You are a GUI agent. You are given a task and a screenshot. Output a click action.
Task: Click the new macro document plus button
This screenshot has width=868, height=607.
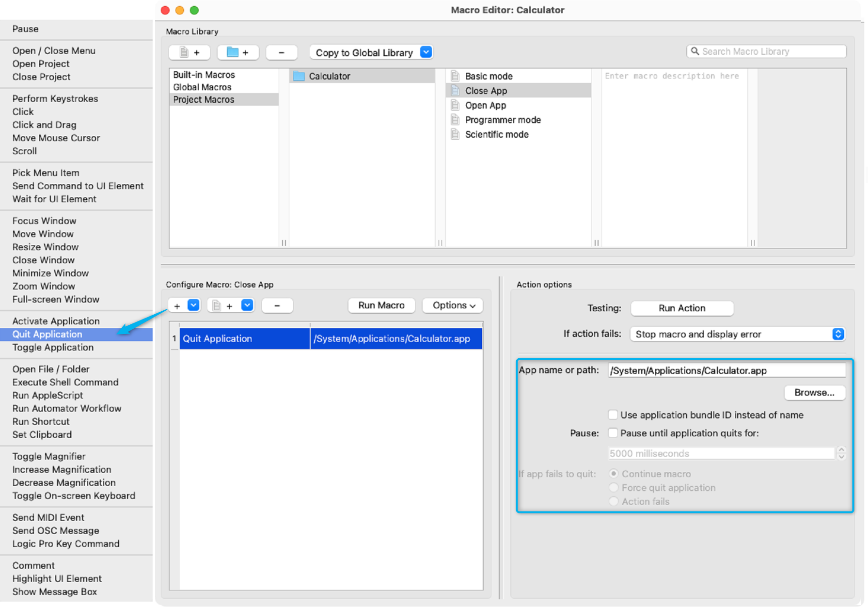pos(189,52)
